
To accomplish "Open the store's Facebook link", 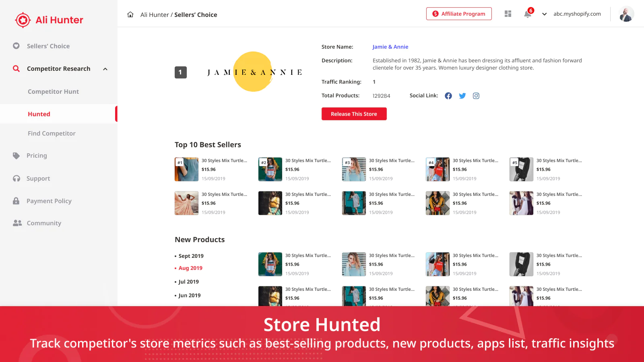I will pyautogui.click(x=448, y=96).
